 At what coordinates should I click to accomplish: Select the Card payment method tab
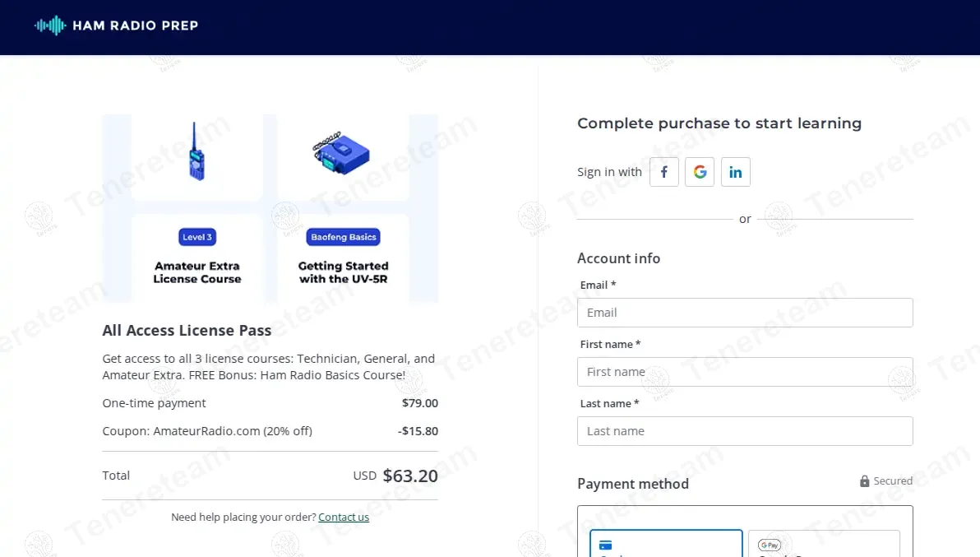click(665, 545)
